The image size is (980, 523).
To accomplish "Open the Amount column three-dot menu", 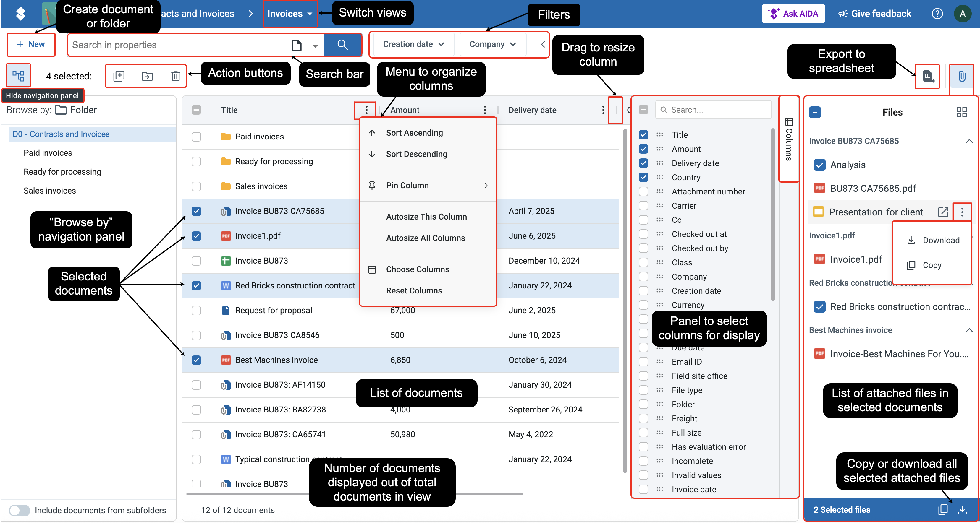I will (485, 110).
